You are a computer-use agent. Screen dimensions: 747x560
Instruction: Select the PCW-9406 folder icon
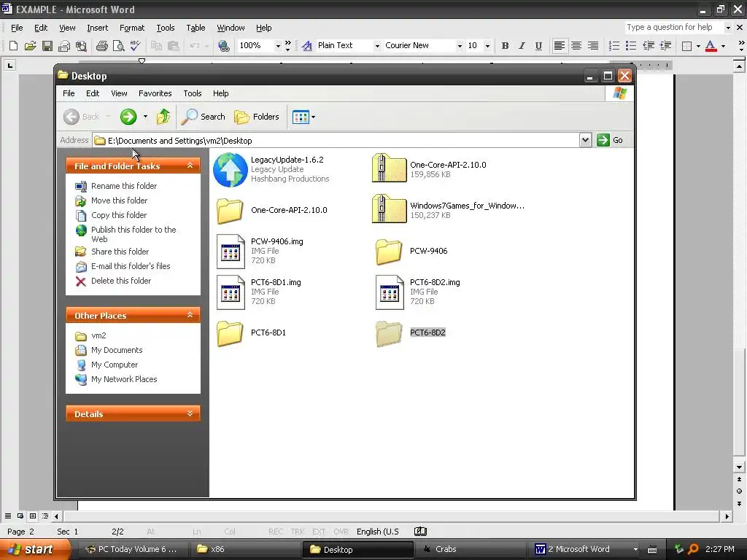[389, 251]
